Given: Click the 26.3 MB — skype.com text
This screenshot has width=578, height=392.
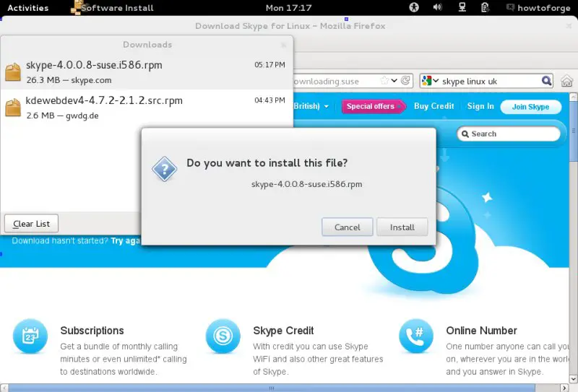Looking at the screenshot, I should (69, 80).
